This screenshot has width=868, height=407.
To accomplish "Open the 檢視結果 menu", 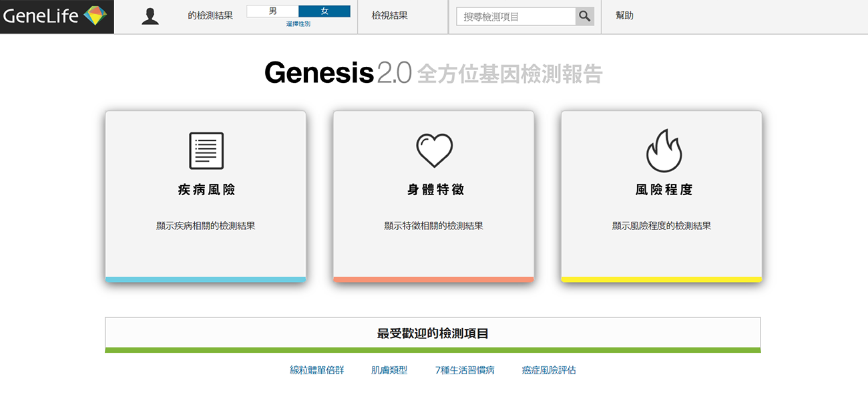I will [390, 15].
